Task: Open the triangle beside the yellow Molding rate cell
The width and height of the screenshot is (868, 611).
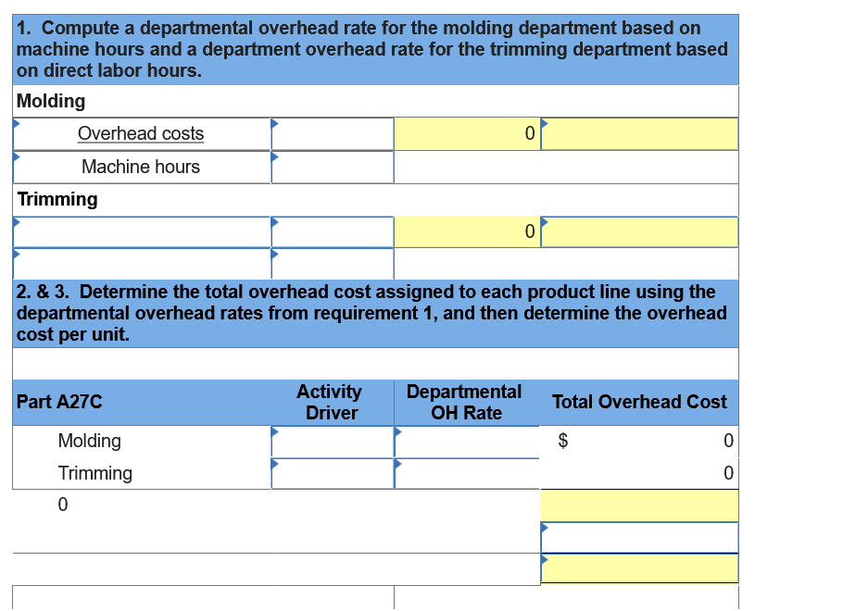Action: pyautogui.click(x=545, y=123)
